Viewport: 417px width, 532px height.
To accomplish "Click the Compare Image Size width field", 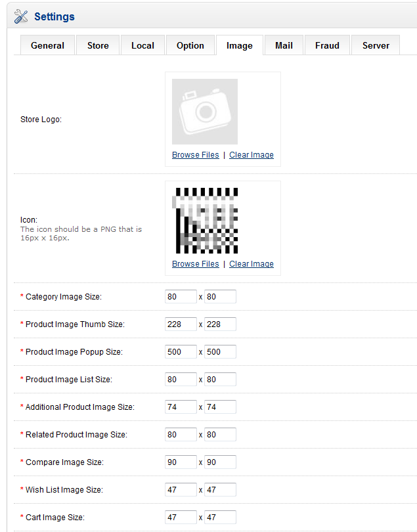I will [x=181, y=462].
